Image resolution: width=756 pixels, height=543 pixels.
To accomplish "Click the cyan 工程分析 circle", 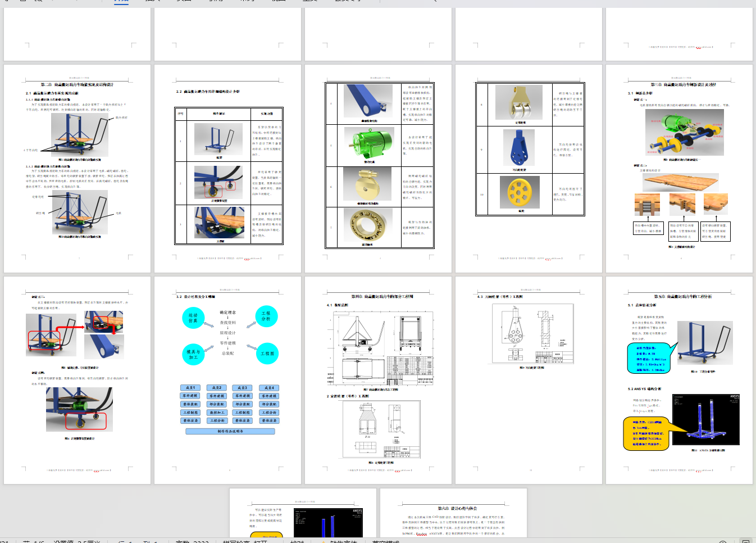I will point(266,316).
